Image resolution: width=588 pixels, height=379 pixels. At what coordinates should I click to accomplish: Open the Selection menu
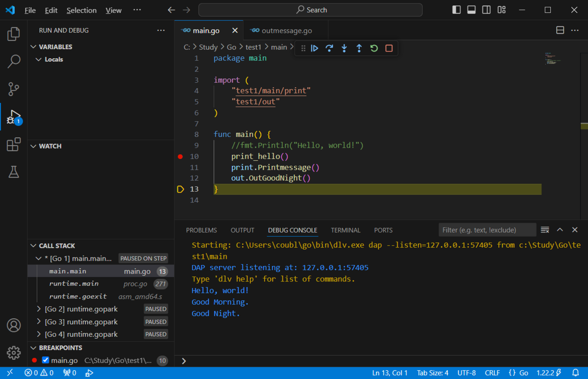point(81,10)
